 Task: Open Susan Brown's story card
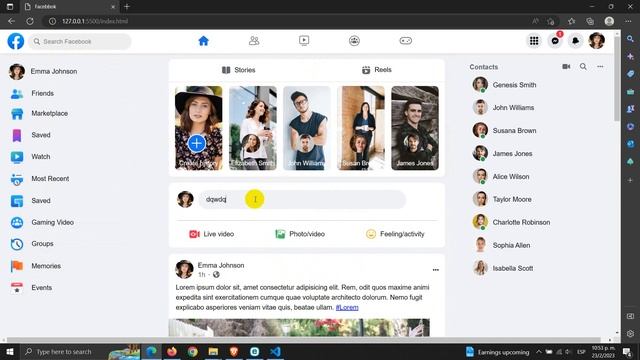361,128
